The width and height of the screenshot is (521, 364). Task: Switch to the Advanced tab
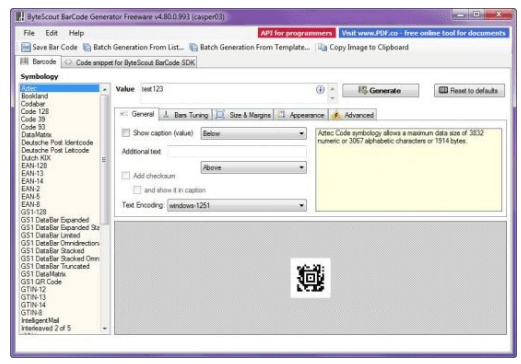click(353, 115)
